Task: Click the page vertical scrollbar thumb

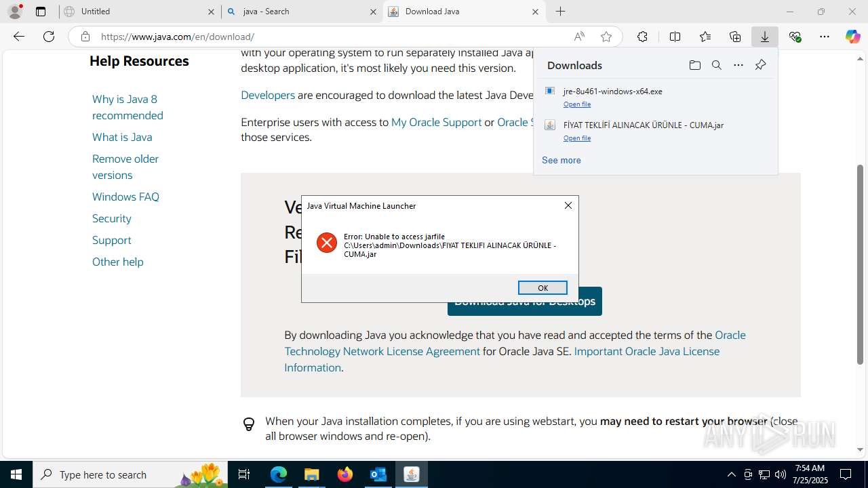Action: coord(860,264)
